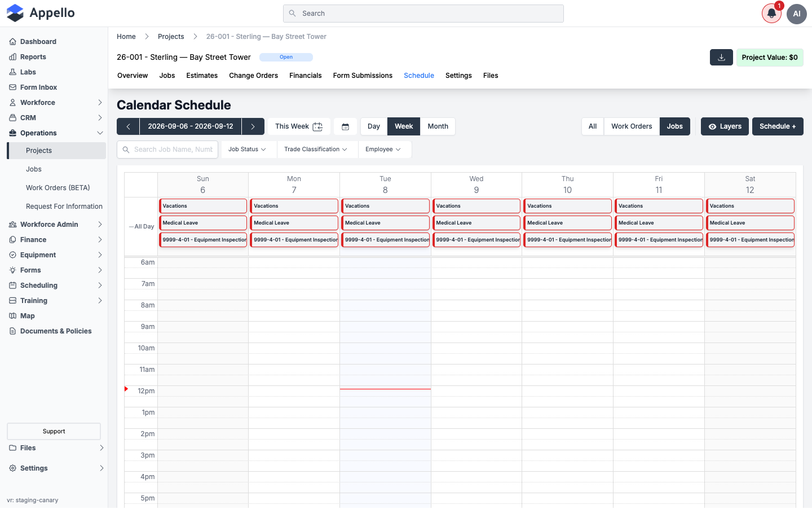
Task: Open the notifications bell icon
Action: [771, 14]
